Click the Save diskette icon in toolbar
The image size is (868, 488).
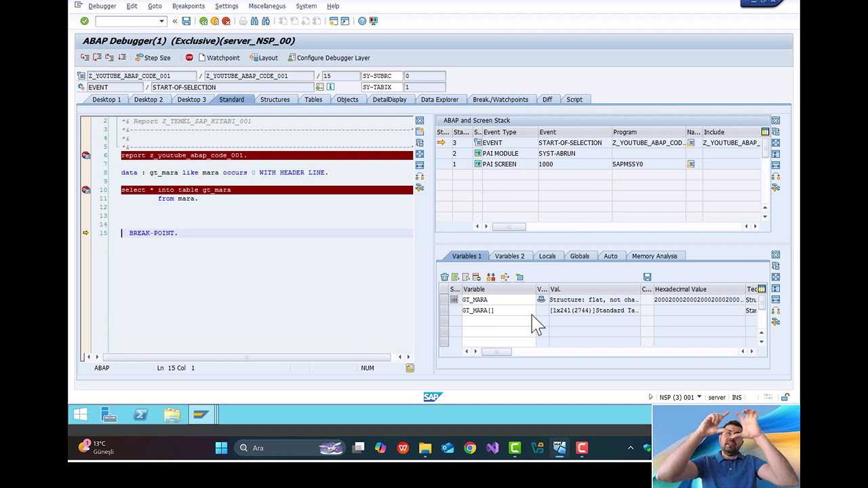(186, 21)
